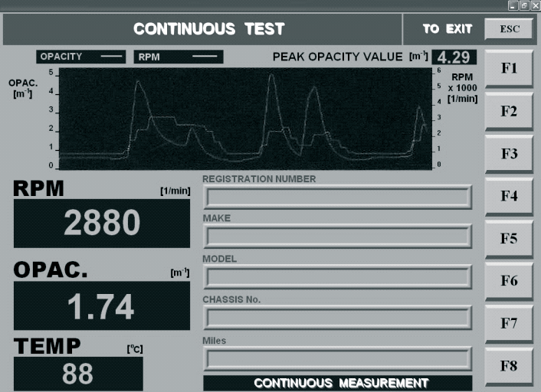Click the F6 function button
Screen dimensions: 541x392
point(509,281)
